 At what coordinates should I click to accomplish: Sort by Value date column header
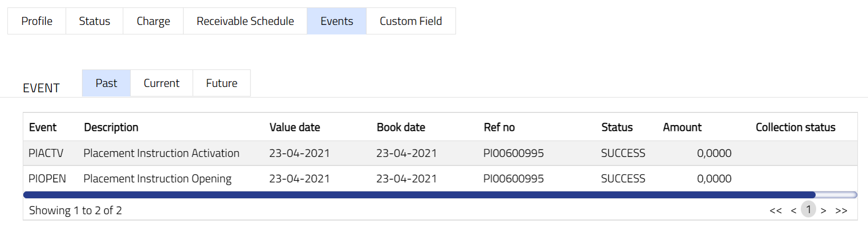click(295, 127)
